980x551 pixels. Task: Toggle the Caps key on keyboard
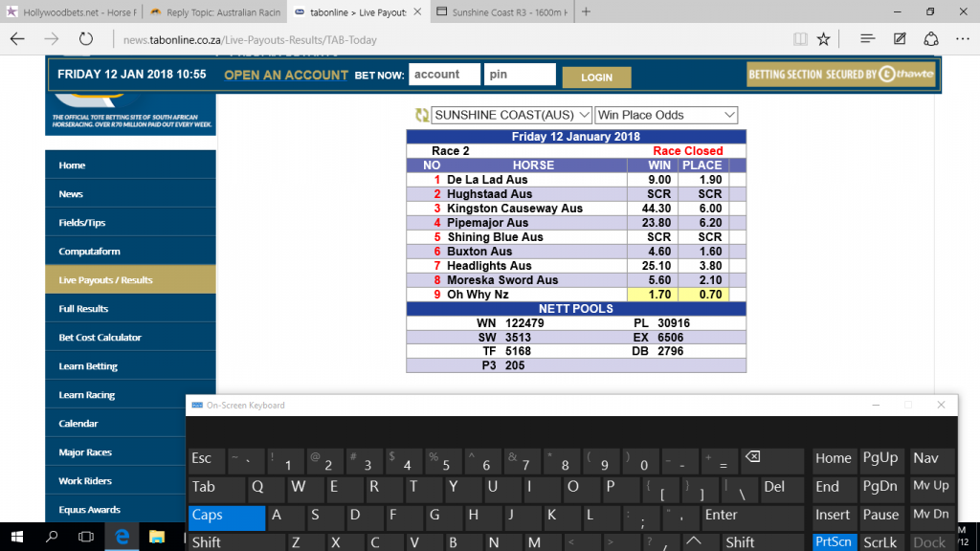(226, 517)
